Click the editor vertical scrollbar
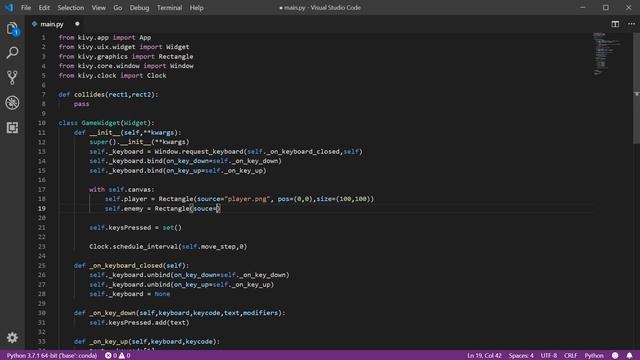The height and width of the screenshot is (360, 640). 636,88
